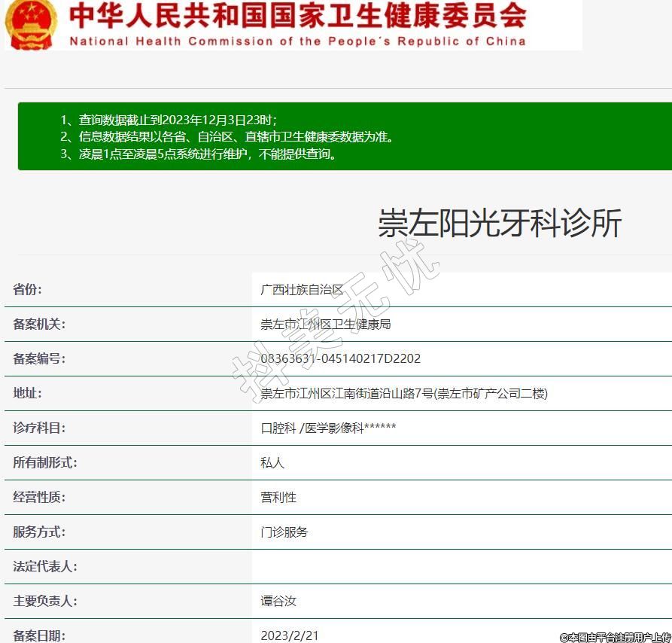Viewport: 672px width, 643px height.
Task: Select the second notice about 信息数据结果
Action: click(227, 137)
